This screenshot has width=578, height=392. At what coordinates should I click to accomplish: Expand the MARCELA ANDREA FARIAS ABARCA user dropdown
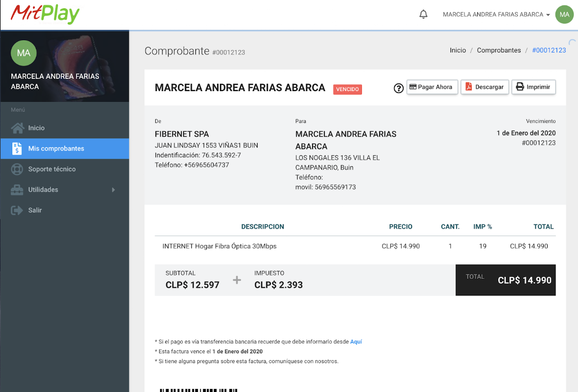[496, 14]
